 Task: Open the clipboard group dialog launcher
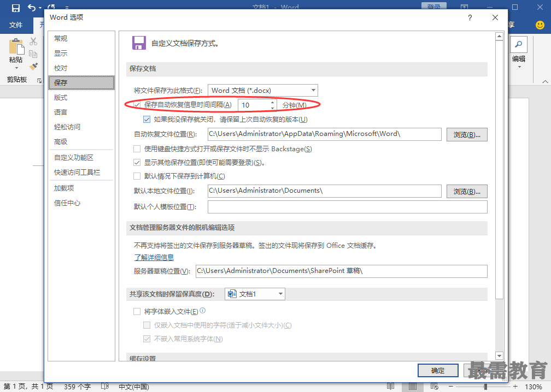[x=39, y=81]
